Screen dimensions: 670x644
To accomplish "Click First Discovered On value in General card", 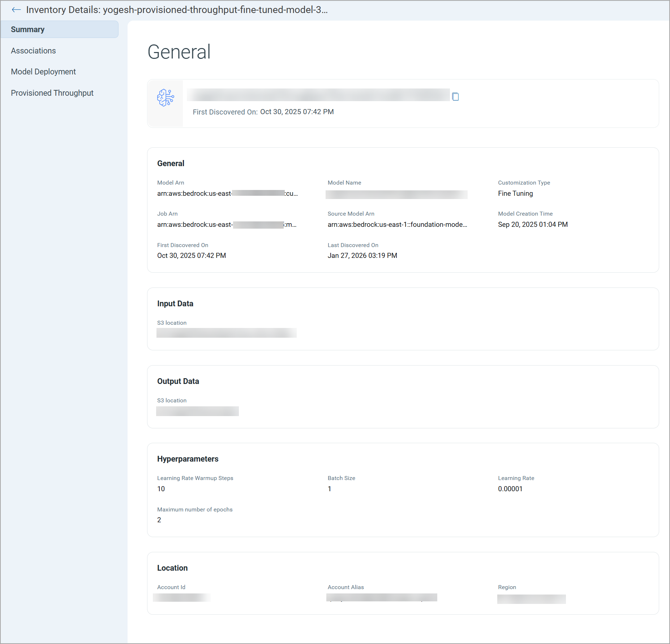I will coord(192,255).
